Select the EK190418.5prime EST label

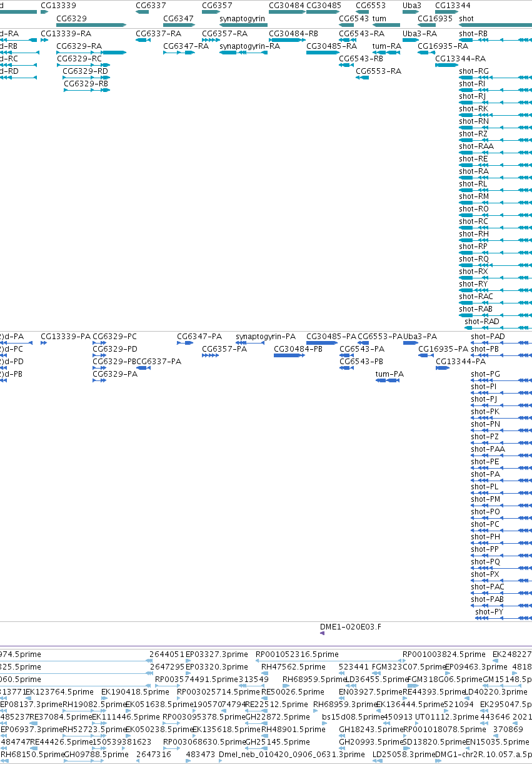tap(135, 691)
